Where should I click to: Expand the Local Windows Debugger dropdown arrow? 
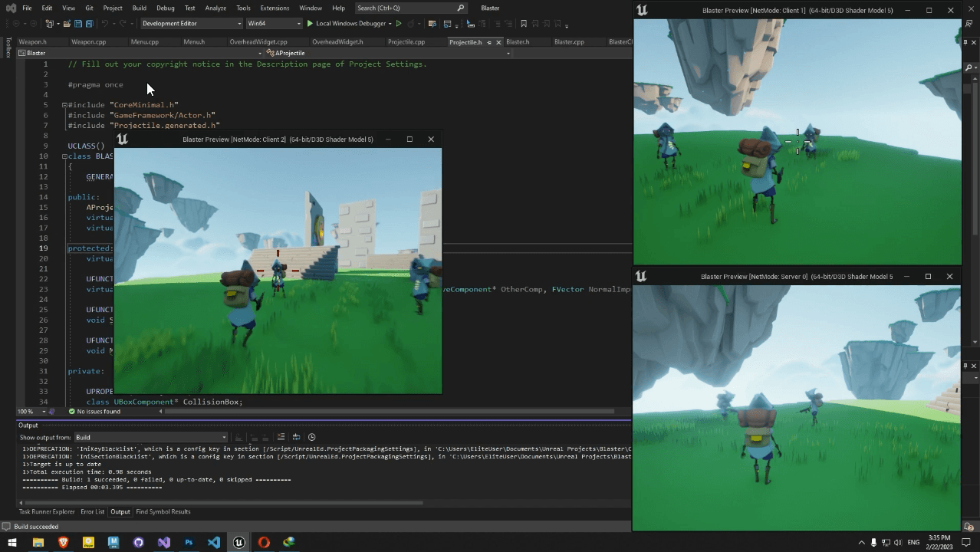pyautogui.click(x=390, y=24)
